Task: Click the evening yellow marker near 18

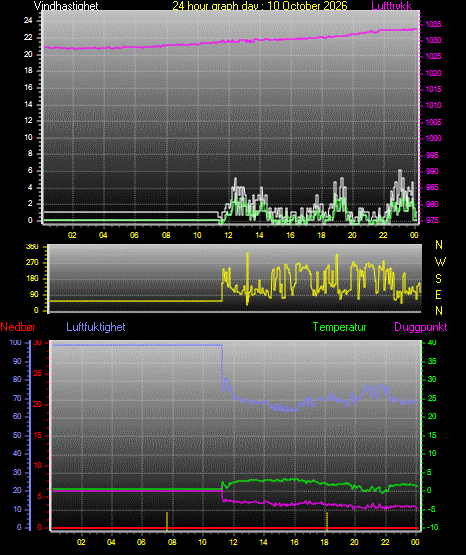Action: point(327,521)
